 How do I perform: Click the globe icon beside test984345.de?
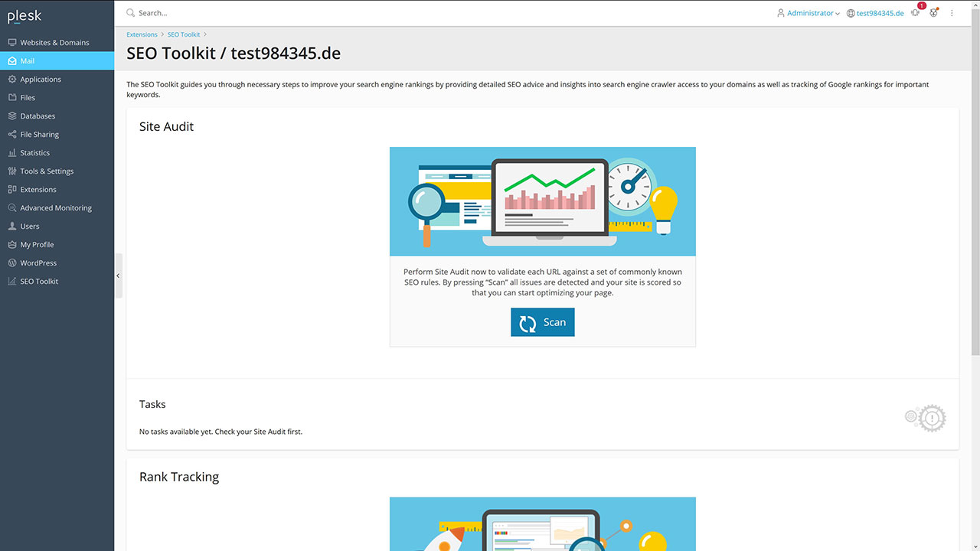coord(851,13)
